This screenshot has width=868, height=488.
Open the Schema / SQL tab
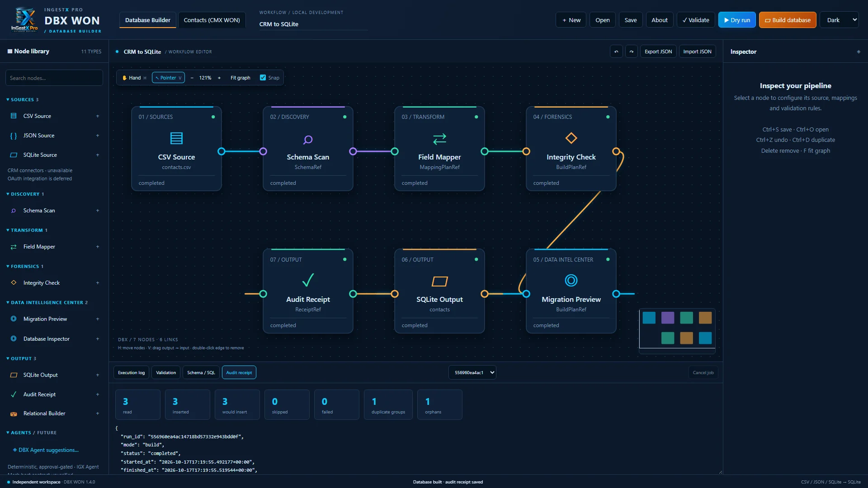tap(201, 372)
